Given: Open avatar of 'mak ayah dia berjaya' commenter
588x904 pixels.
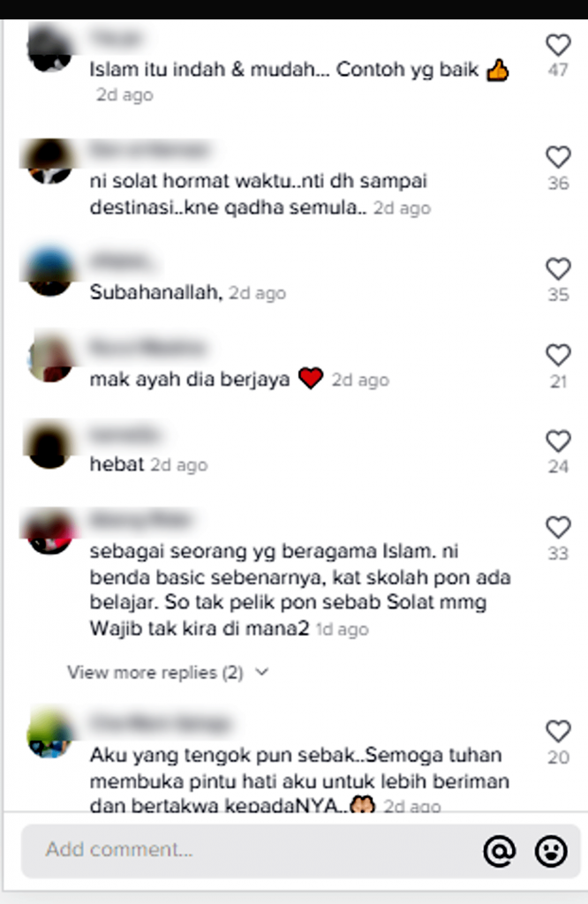Looking at the screenshot, I should coord(49,358).
